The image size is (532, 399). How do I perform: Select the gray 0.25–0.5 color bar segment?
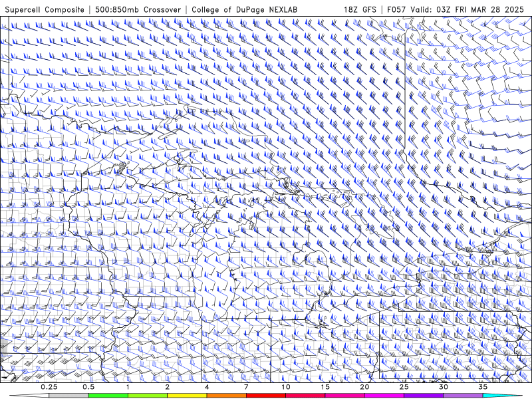69,396
